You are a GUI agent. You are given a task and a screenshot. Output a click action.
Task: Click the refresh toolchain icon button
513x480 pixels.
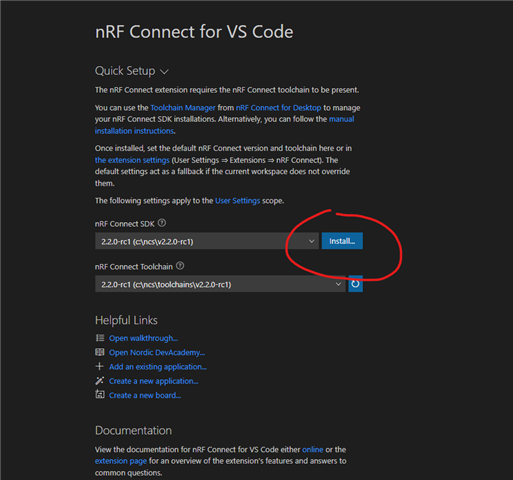[x=355, y=284]
